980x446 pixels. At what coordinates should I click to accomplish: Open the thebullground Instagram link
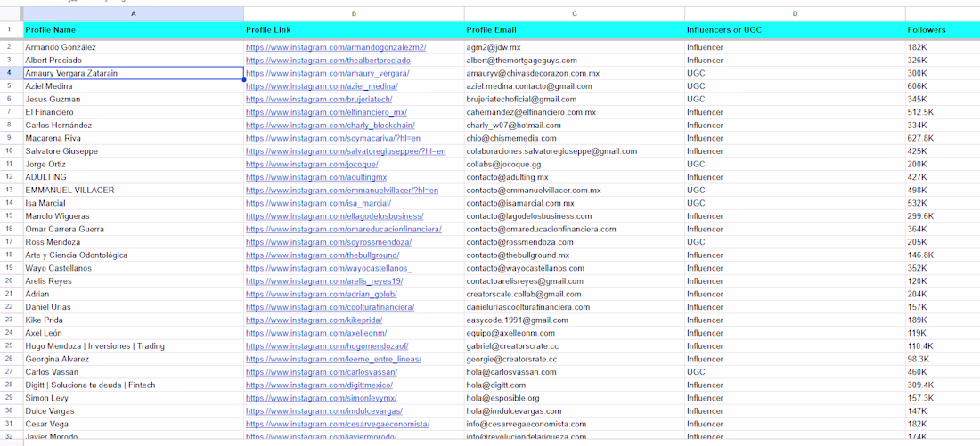coord(323,255)
